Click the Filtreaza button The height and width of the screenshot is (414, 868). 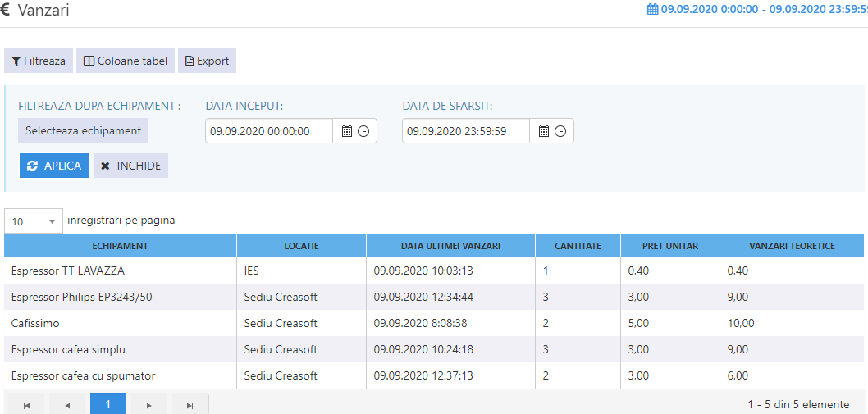(39, 61)
